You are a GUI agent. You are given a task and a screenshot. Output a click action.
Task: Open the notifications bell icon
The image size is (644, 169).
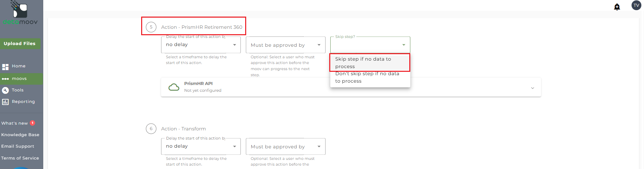[x=617, y=7]
